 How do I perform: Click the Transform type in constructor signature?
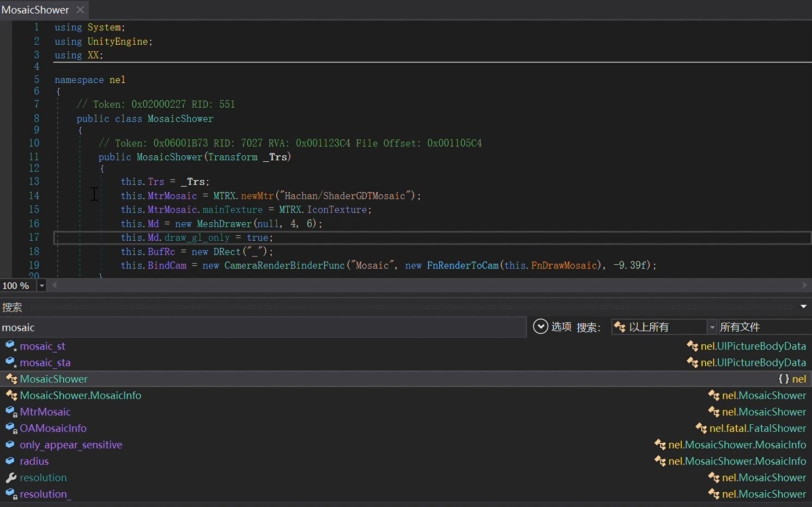coord(233,157)
